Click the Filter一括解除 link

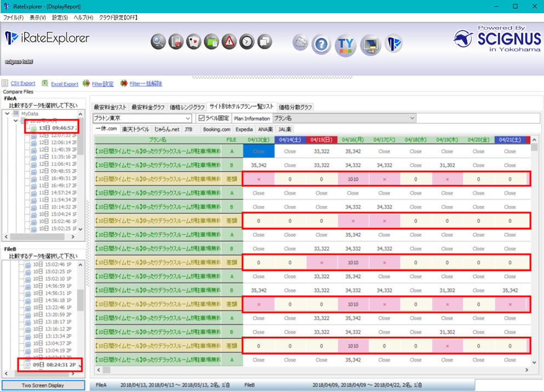pyautogui.click(x=146, y=84)
